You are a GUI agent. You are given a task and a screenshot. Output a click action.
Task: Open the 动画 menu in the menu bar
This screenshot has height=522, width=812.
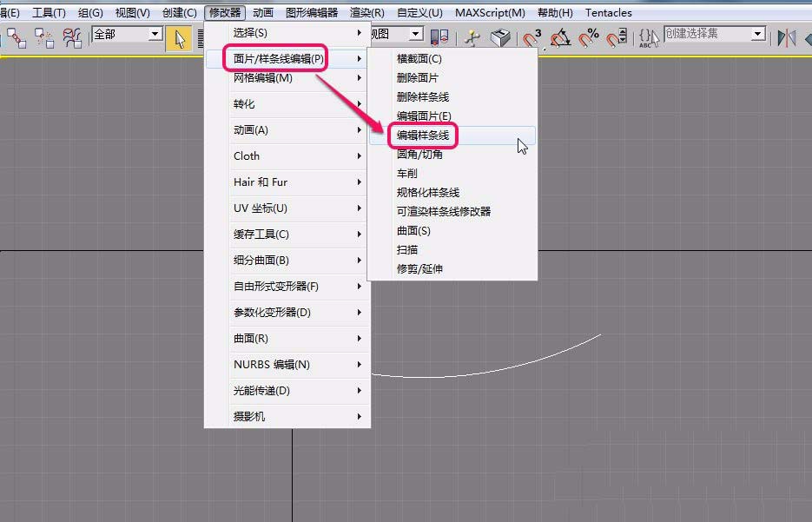point(263,12)
